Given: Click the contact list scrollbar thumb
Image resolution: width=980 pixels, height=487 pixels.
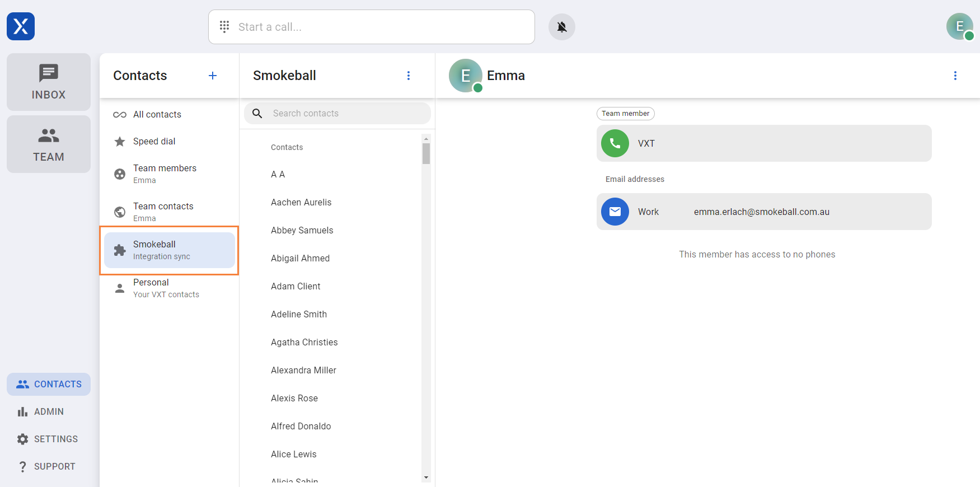Looking at the screenshot, I should [x=426, y=153].
